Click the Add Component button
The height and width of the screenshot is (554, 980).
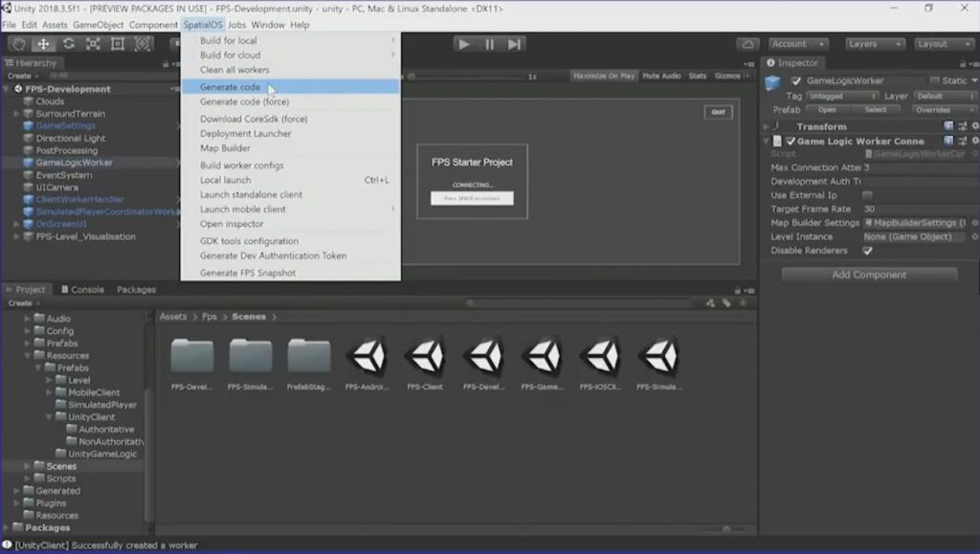(869, 275)
